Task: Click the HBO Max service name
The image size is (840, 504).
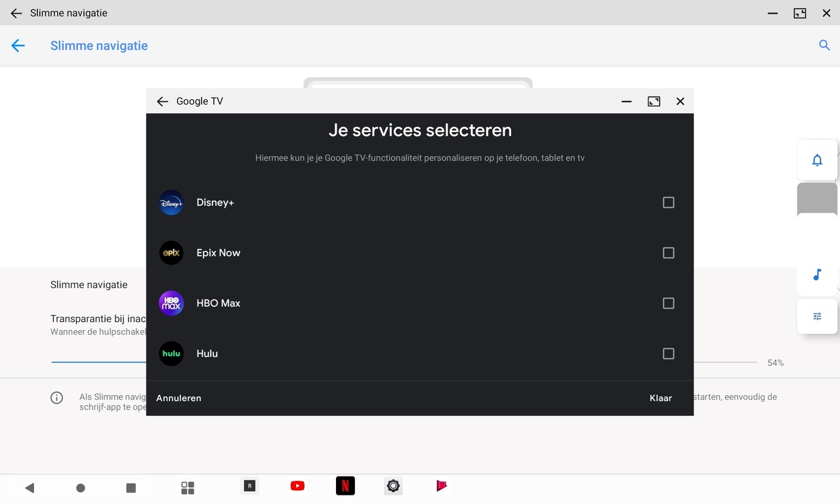Action: 219,303
